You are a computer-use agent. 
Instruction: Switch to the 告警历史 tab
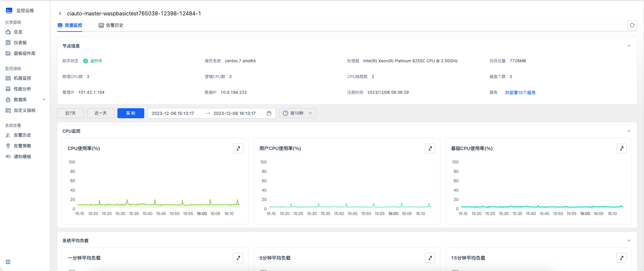pyautogui.click(x=111, y=25)
